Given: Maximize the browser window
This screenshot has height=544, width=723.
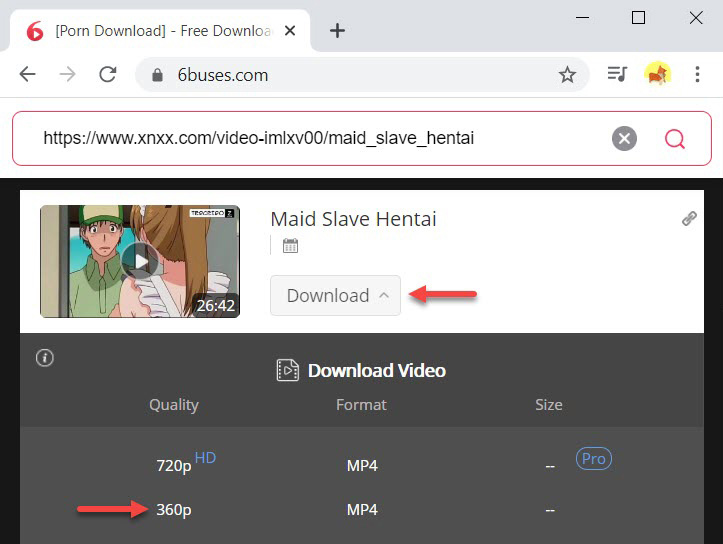Looking at the screenshot, I should click(638, 18).
